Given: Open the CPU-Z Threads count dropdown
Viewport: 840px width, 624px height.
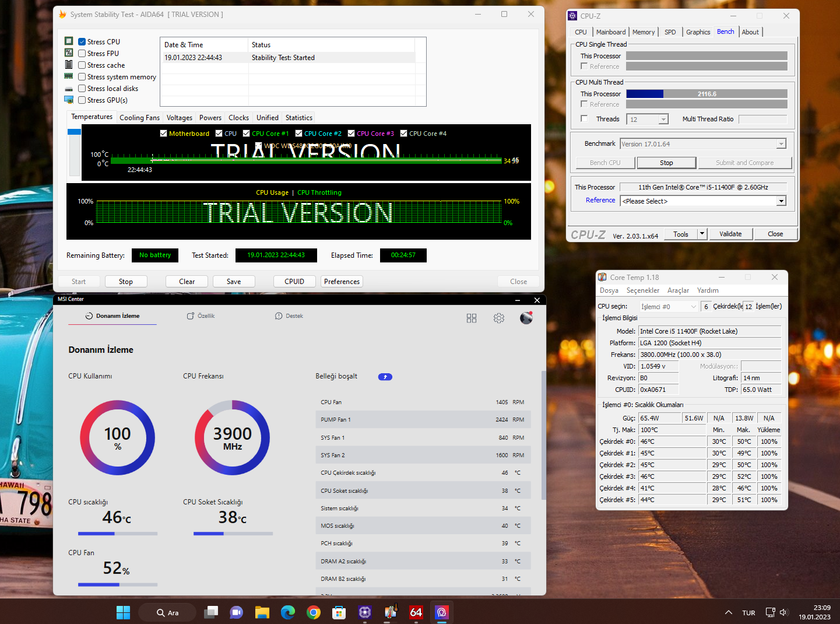Looking at the screenshot, I should (663, 120).
